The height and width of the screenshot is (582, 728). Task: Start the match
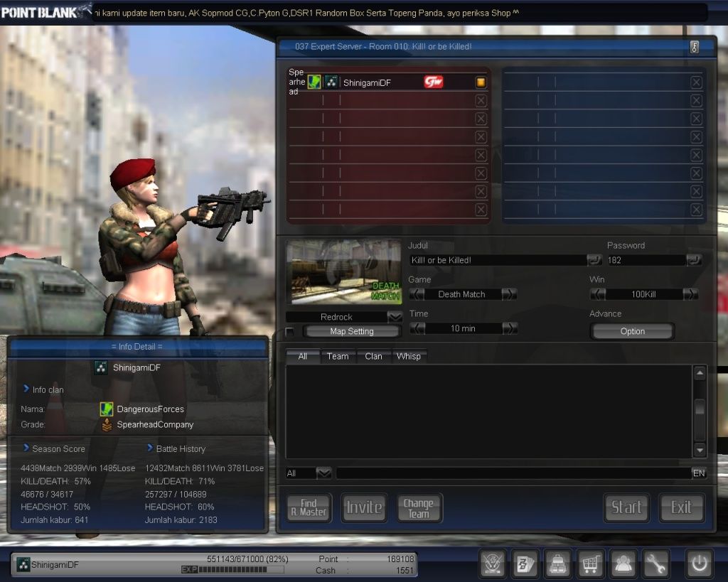point(626,508)
